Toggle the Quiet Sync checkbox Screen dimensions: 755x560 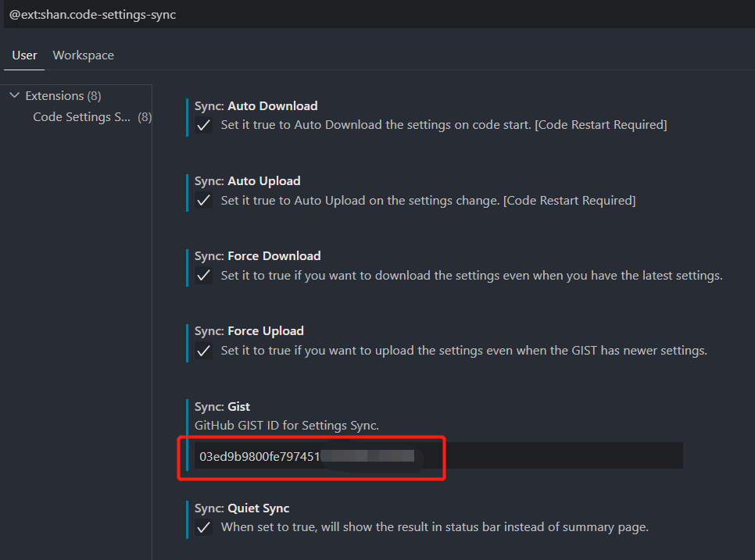click(x=204, y=527)
